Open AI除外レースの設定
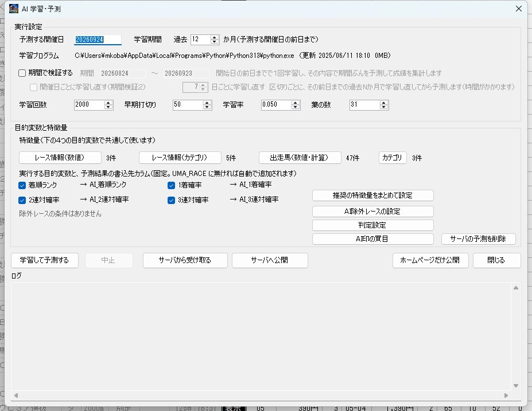 (x=372, y=212)
